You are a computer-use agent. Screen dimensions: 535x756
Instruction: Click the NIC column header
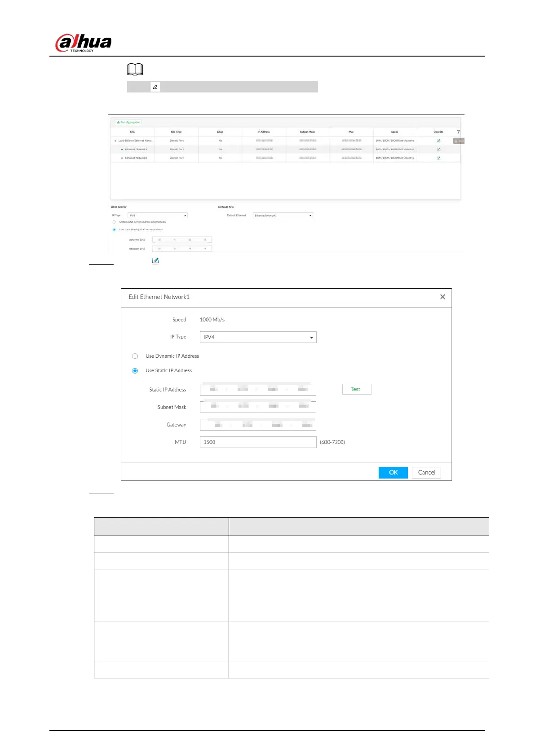(133, 132)
